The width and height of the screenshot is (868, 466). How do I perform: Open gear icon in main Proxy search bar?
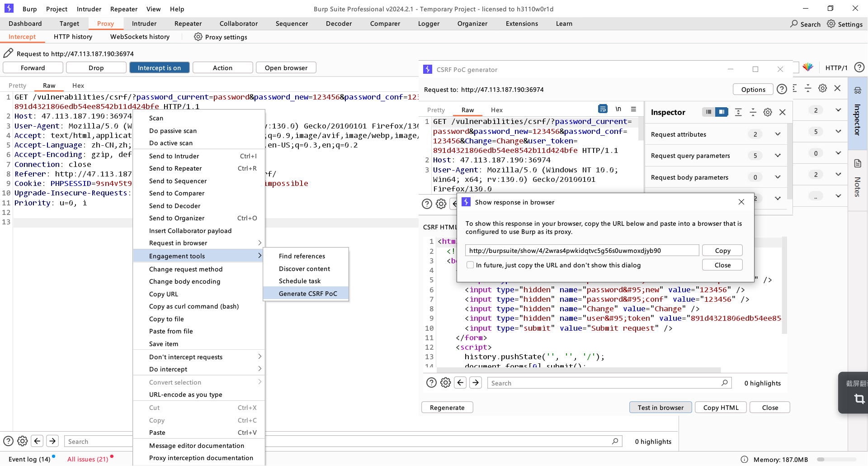point(23,441)
